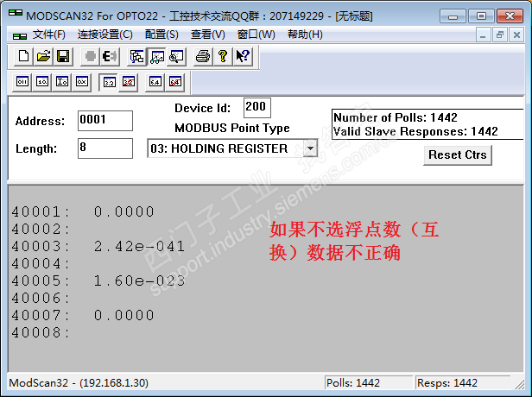
Task: Click Number of Polls: 1442 text
Action: click(x=396, y=117)
